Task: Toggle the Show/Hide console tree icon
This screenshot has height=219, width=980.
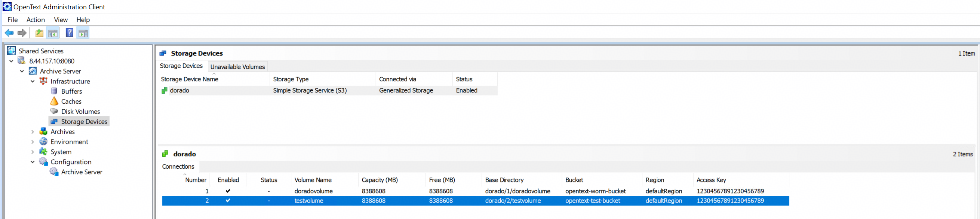Action: [53, 33]
